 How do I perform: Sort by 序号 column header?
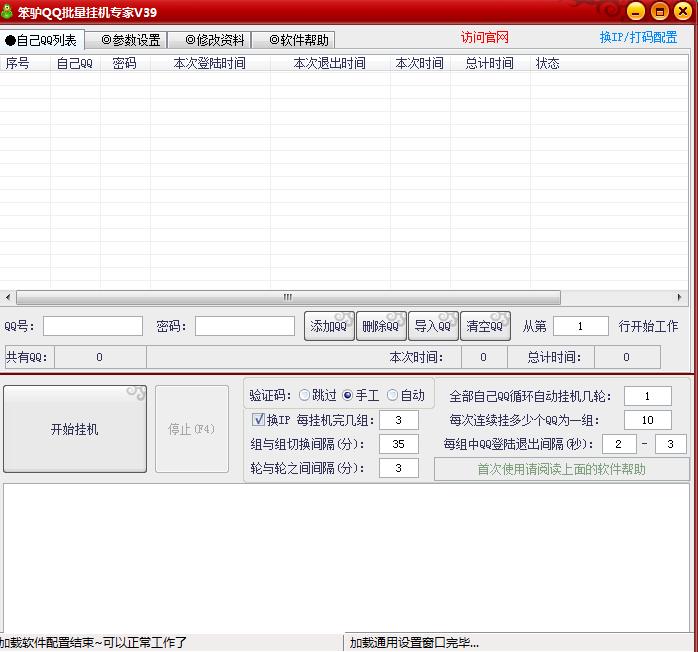click(x=25, y=63)
